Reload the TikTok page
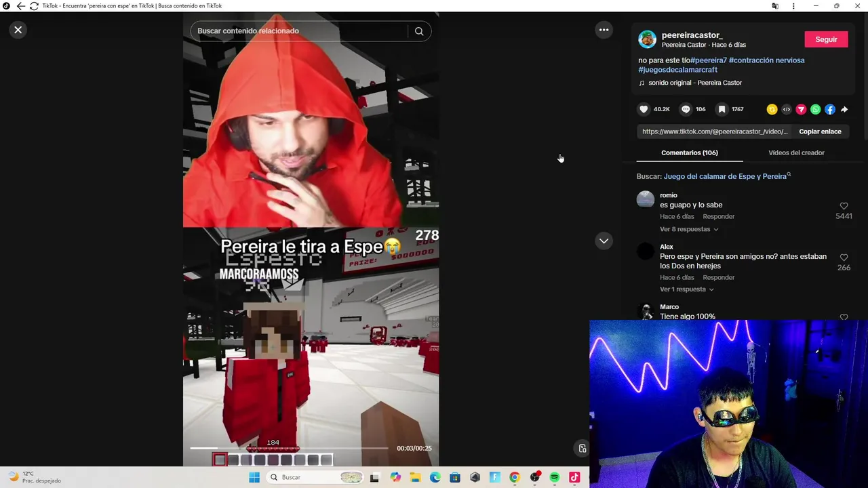Image resolution: width=868 pixels, height=488 pixels. tap(34, 6)
